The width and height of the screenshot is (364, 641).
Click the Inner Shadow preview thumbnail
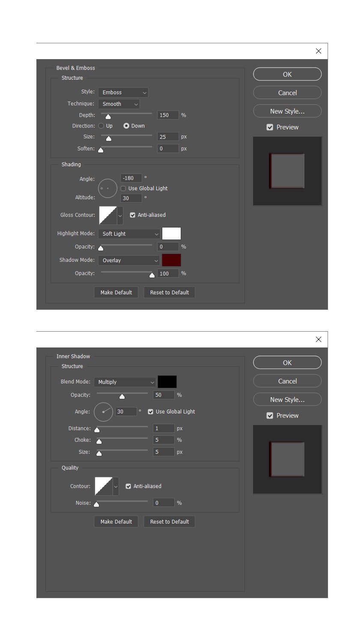tap(287, 459)
